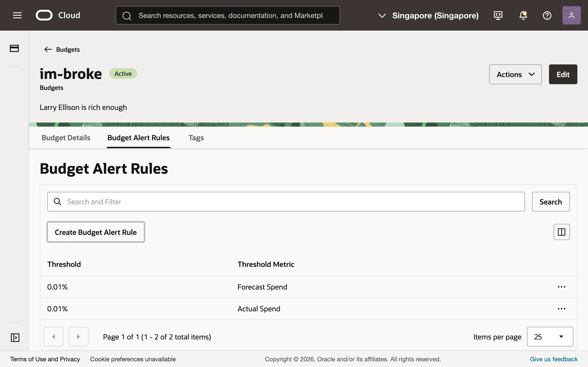Open the profile avatar menu
This screenshot has width=588, height=367.
click(x=571, y=15)
